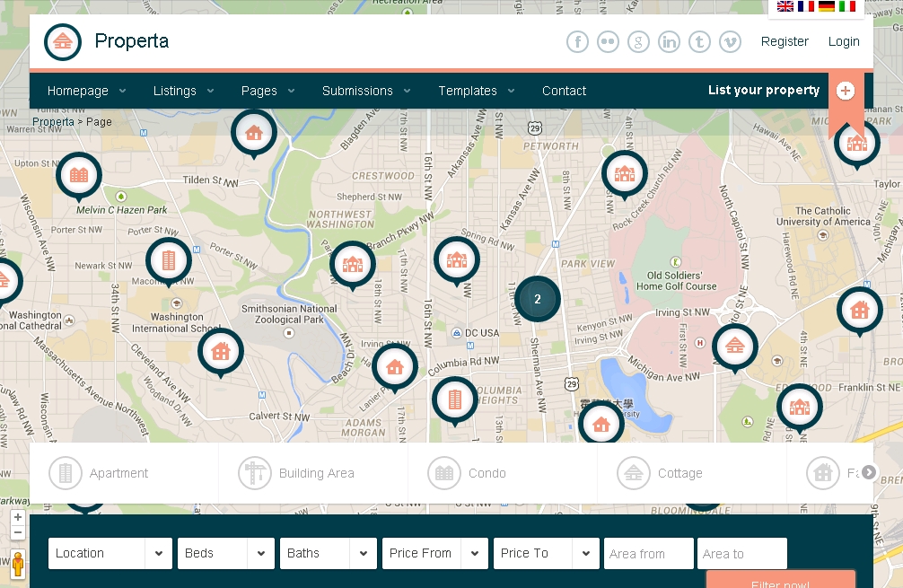Viewport: 903px width, 588px height.
Task: Open the Flickr social link icon
Action: (608, 41)
